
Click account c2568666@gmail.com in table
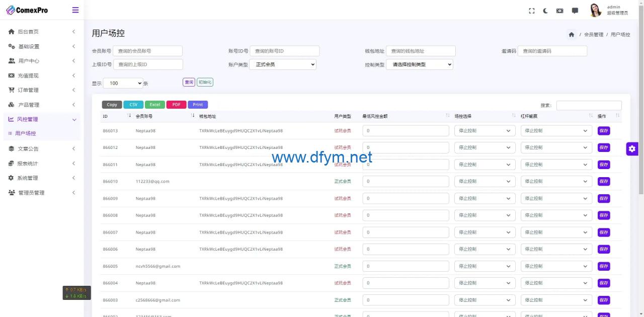click(x=158, y=300)
